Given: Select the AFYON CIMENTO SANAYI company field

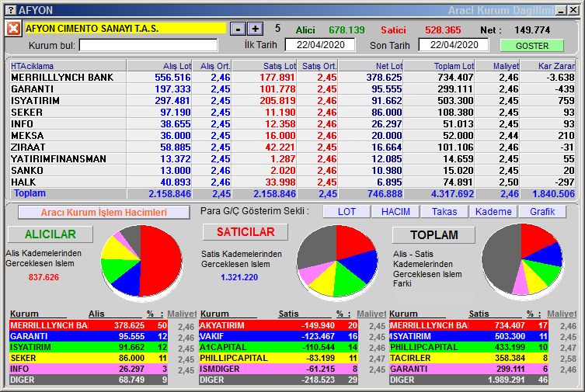Looking at the screenshot, I should click(125, 28).
